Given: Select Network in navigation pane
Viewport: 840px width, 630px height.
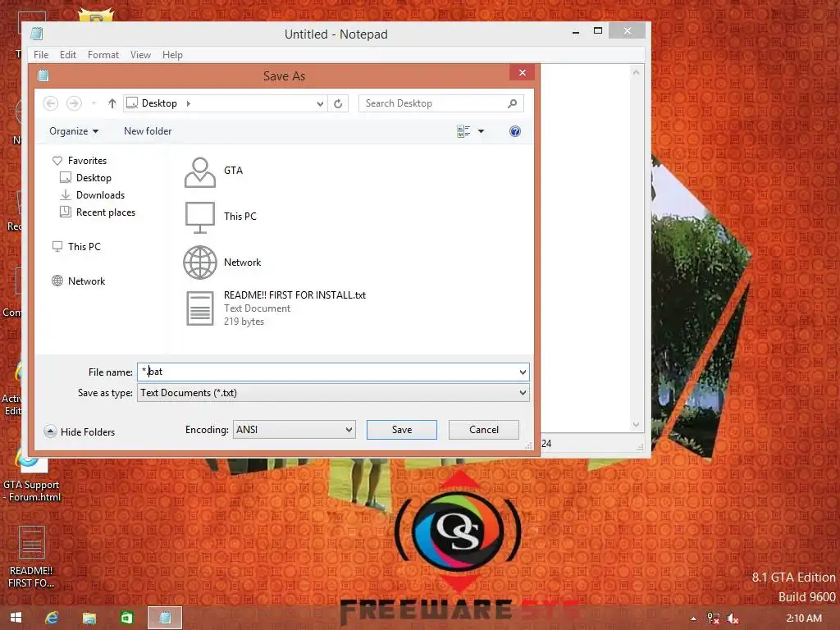Looking at the screenshot, I should pos(79,281).
